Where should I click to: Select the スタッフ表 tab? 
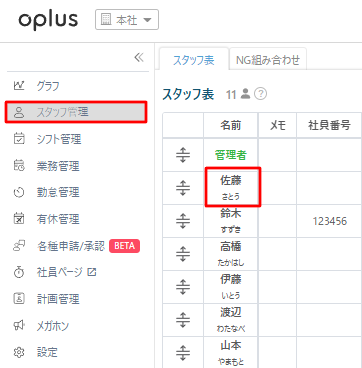pos(194,59)
